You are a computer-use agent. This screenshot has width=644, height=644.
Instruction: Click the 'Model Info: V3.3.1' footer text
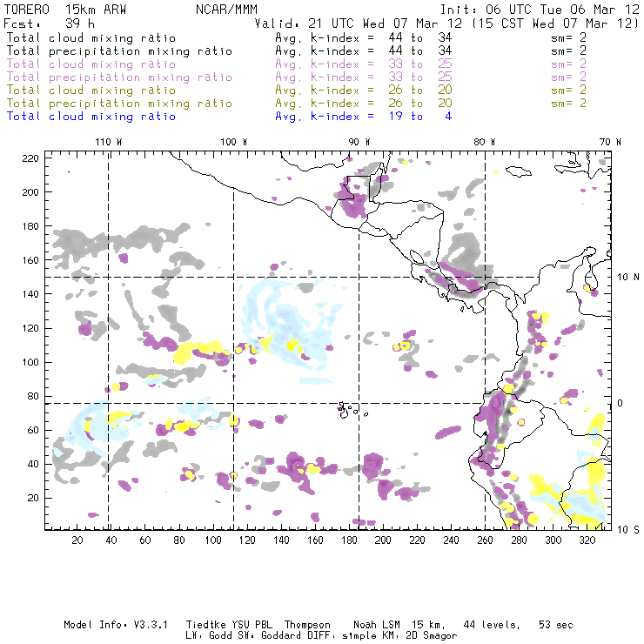pos(116,625)
